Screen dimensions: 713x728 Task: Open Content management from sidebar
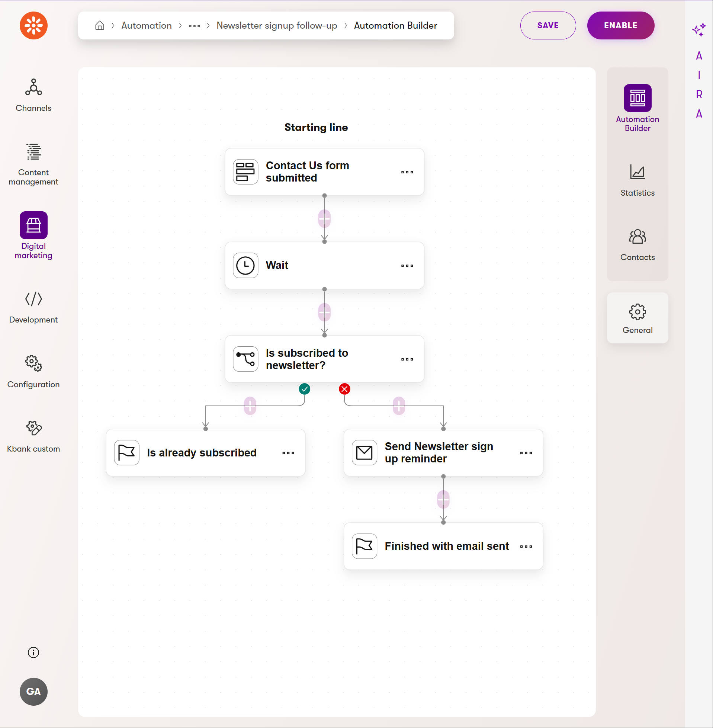point(33,164)
